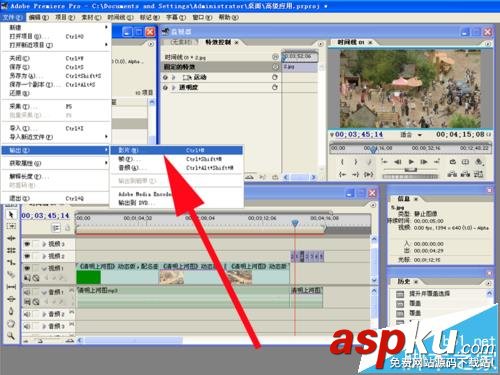Viewport: 500px width, 375px height.
Task: Click the timeline timecode 00;03;45;14 field
Action: (45, 216)
